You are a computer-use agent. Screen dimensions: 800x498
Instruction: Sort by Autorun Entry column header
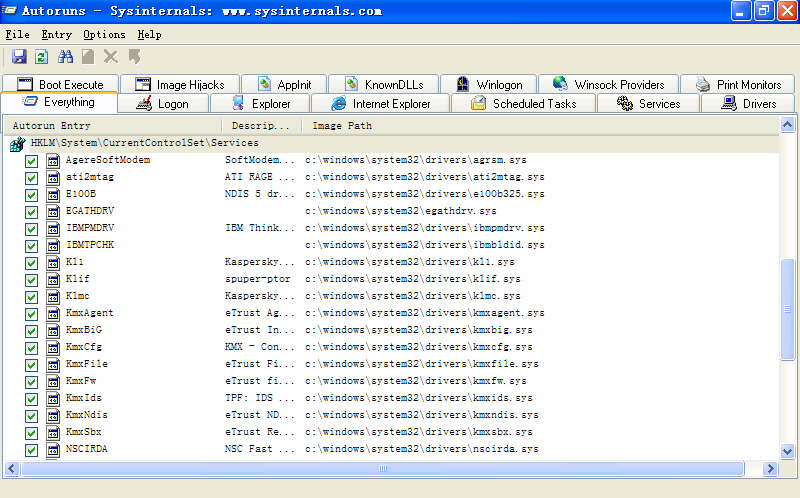113,126
